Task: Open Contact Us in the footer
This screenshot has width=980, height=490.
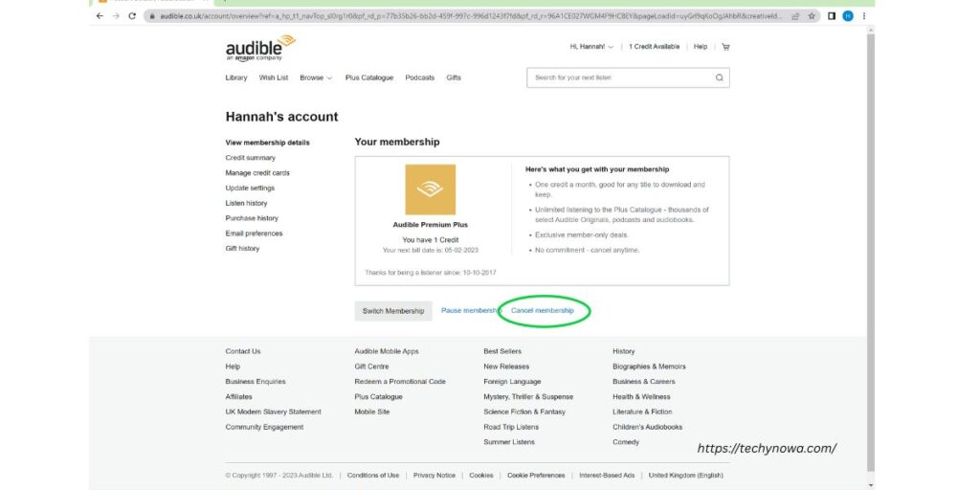Action: (243, 351)
